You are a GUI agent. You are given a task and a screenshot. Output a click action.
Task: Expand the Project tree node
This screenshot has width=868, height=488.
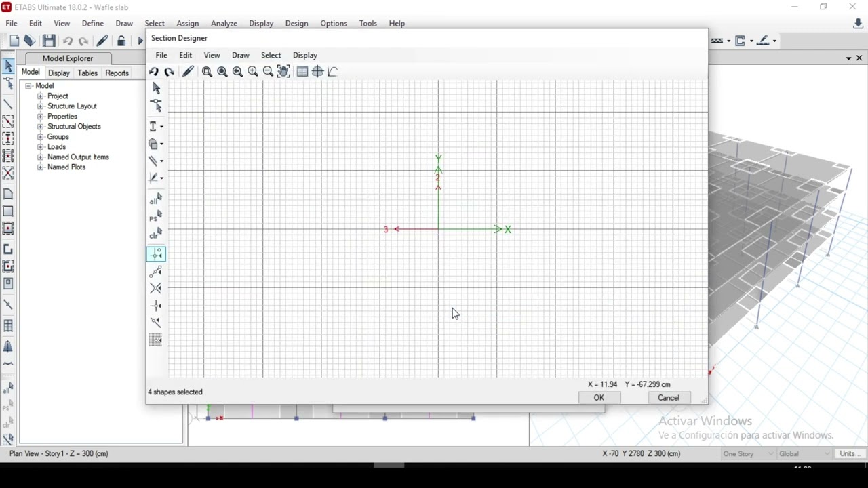40,96
